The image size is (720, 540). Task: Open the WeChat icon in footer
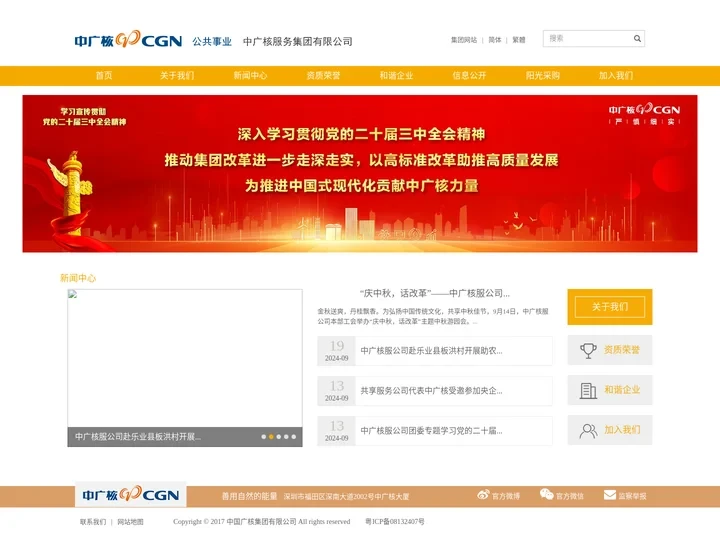[x=546, y=495]
